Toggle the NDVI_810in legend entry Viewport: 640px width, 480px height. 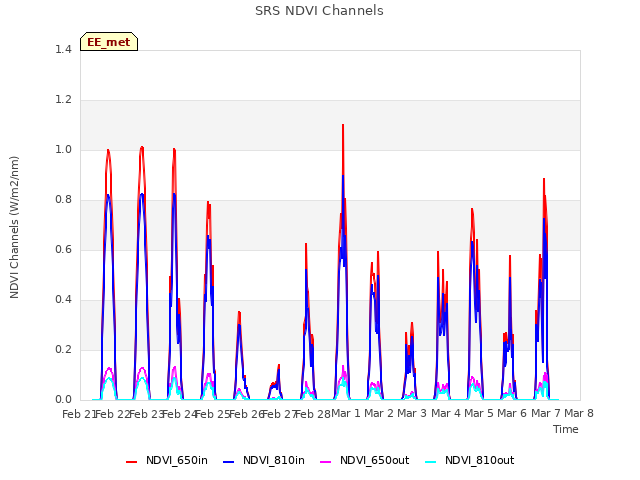click(x=264, y=460)
